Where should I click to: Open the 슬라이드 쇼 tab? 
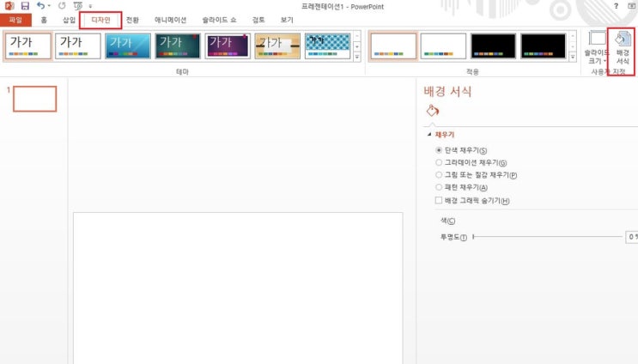219,20
